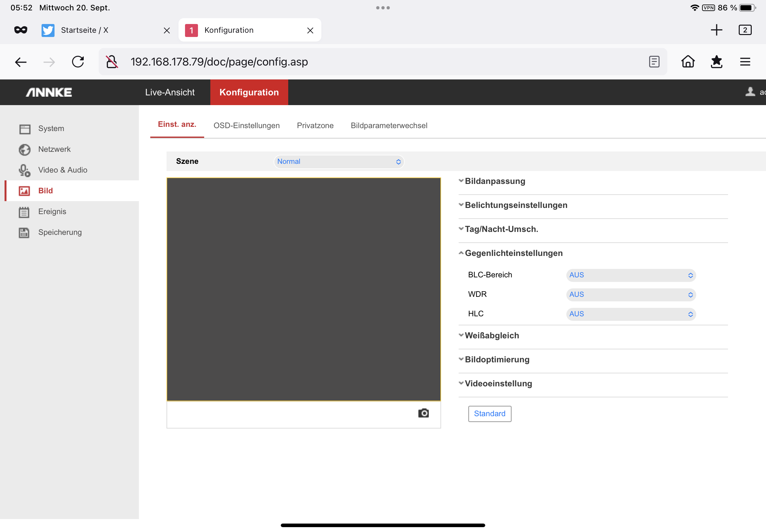Expand the Belichtungseinstellungen section
766x532 pixels.
tap(515, 205)
